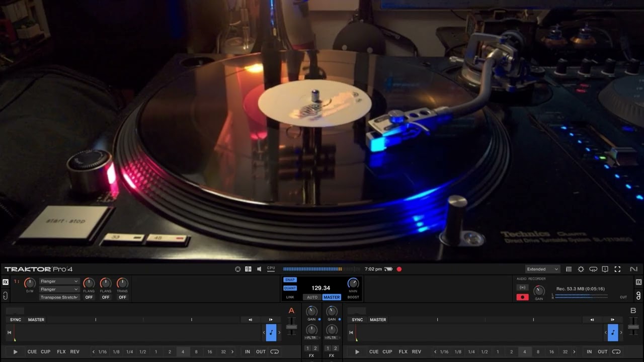This screenshot has width=644, height=362.
Task: Enable REV reverse on deck A
Action: pos(74,352)
